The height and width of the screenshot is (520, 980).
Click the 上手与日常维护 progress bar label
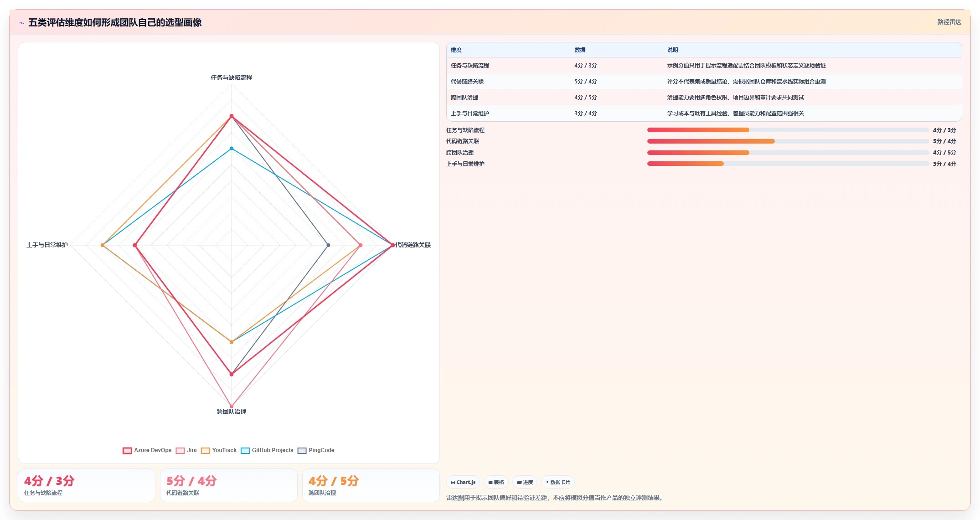coord(465,164)
